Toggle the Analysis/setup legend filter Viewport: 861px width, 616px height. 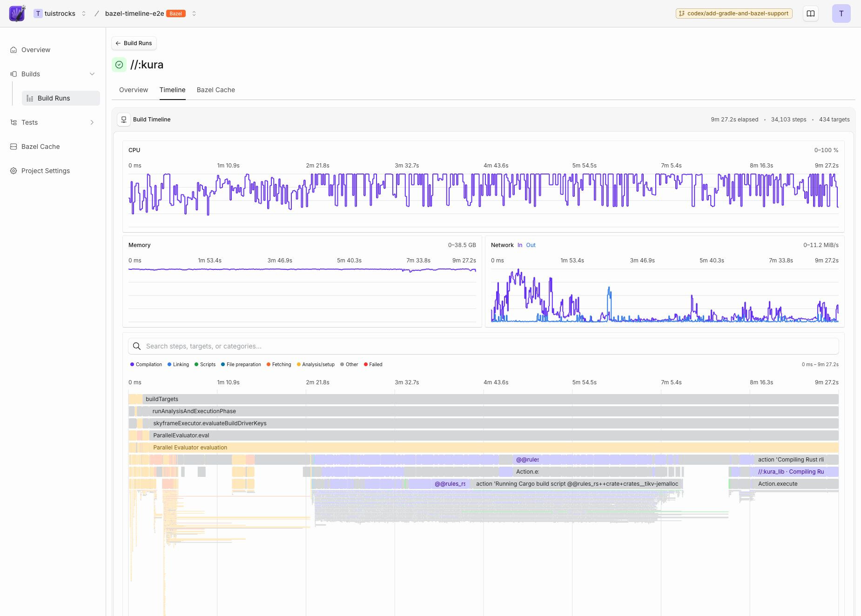click(316, 364)
